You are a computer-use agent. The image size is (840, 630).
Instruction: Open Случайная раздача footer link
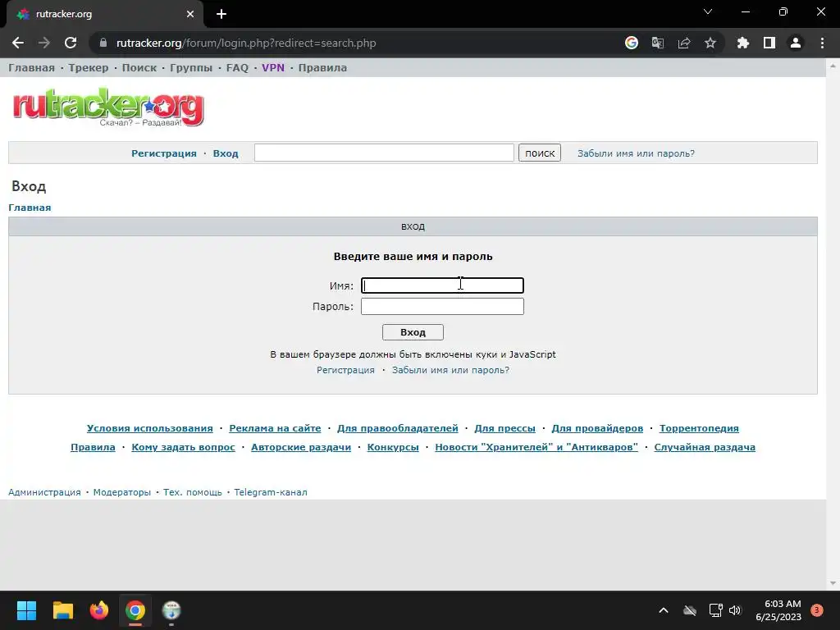705,447
